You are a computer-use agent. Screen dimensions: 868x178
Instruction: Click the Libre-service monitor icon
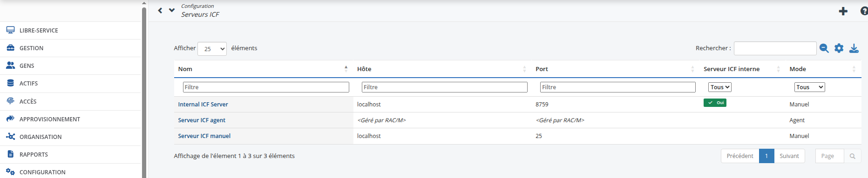pos(10,30)
